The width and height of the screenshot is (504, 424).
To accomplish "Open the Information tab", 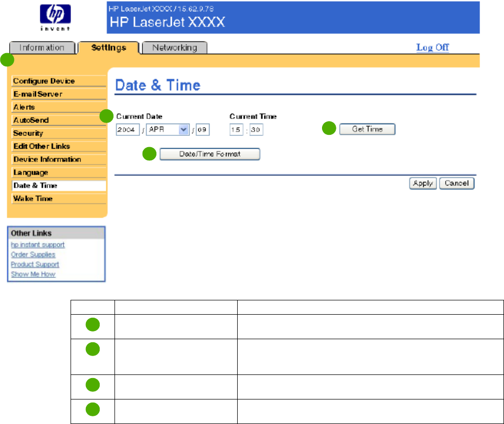I will pyautogui.click(x=42, y=48).
